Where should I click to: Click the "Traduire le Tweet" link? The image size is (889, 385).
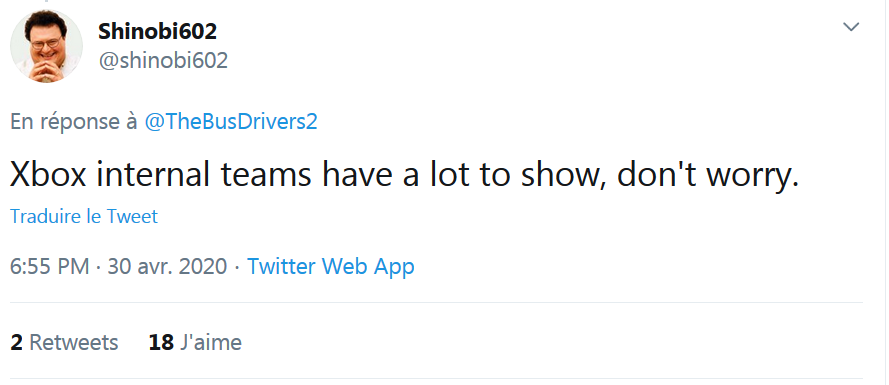coord(84,217)
